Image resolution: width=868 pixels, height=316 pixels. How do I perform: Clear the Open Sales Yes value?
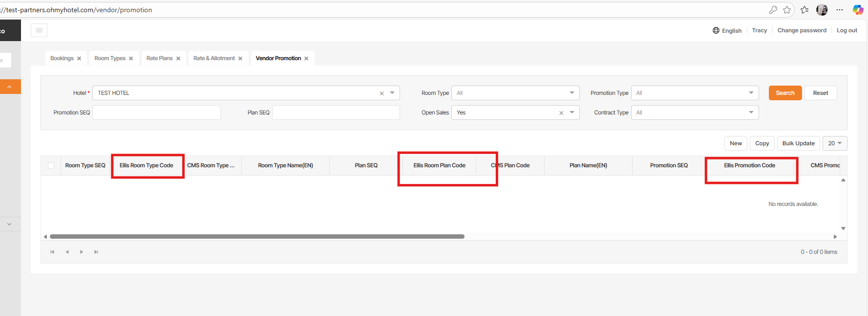coord(561,113)
